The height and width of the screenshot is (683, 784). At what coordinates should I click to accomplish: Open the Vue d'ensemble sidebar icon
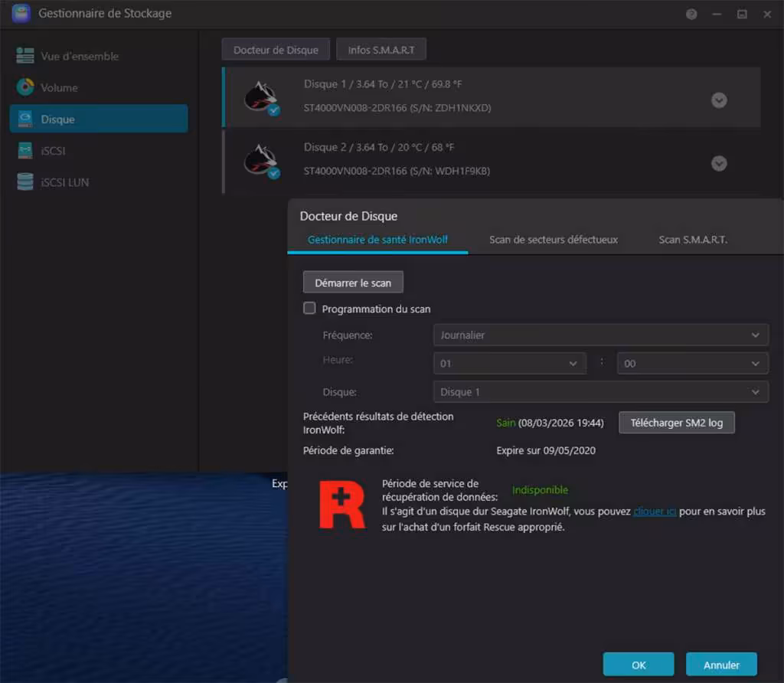25,55
